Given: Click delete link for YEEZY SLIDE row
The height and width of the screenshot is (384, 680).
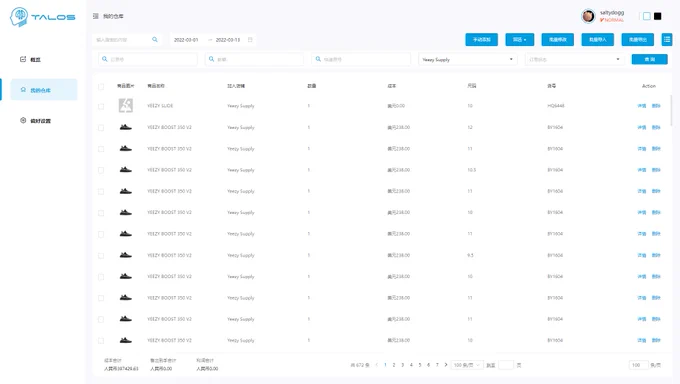Looking at the screenshot, I should pos(656,106).
